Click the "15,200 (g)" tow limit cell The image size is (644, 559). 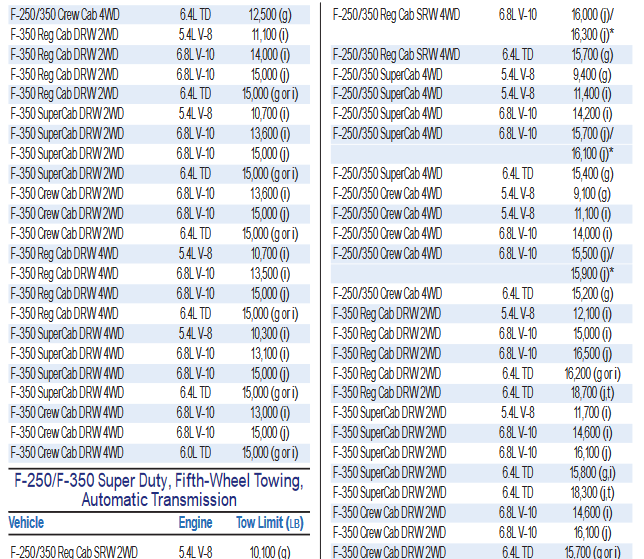(592, 294)
